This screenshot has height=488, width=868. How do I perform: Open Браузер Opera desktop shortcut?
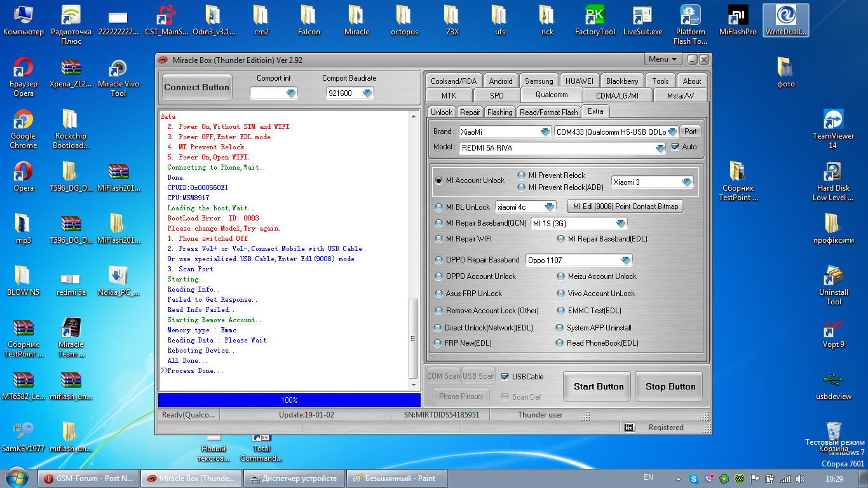pyautogui.click(x=24, y=78)
